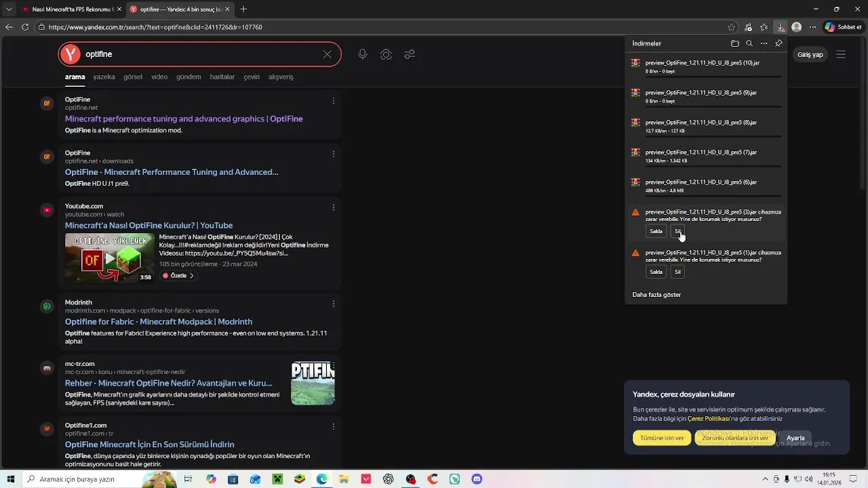Switch to haritalar tab

pyautogui.click(x=222, y=77)
